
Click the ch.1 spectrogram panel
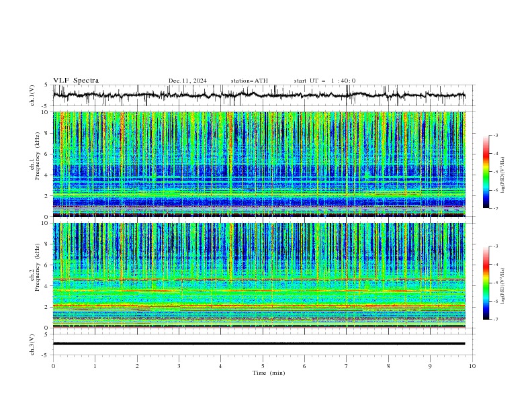point(259,164)
